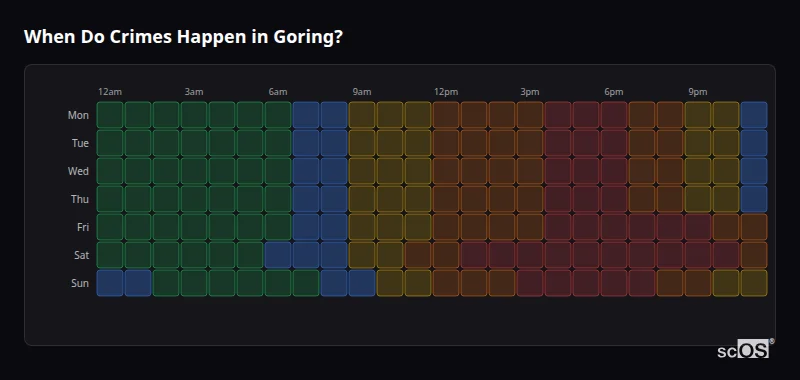Click the Friday 11pm orange cell
The height and width of the screenshot is (380, 800).
[x=754, y=227]
